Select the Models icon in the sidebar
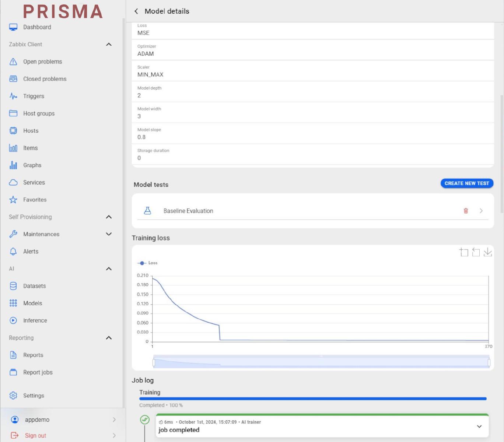504x442 pixels. coord(13,303)
